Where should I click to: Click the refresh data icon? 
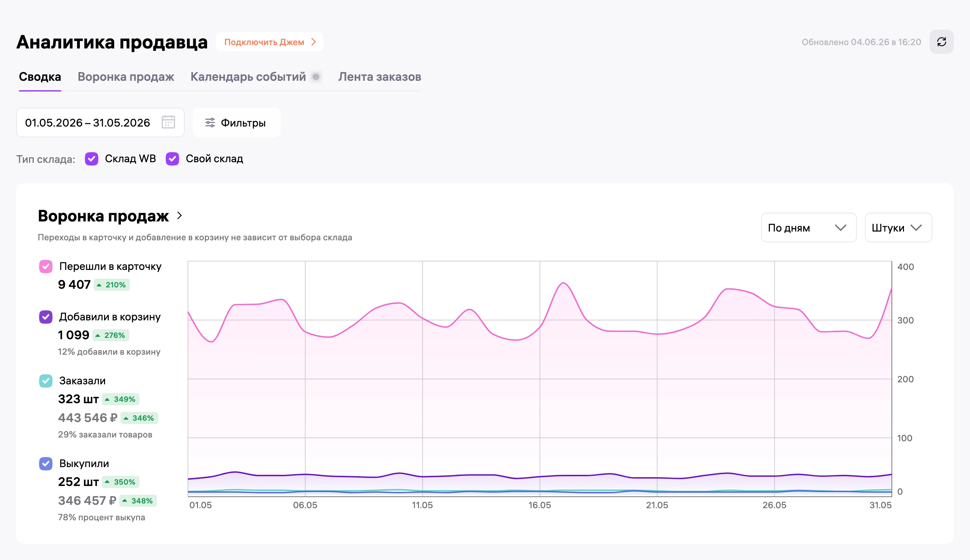tap(941, 42)
